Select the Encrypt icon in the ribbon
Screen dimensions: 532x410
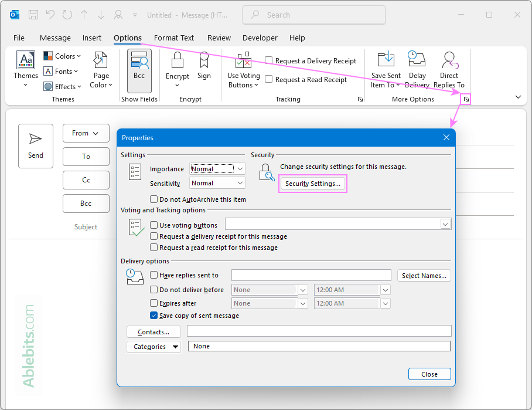[177, 66]
